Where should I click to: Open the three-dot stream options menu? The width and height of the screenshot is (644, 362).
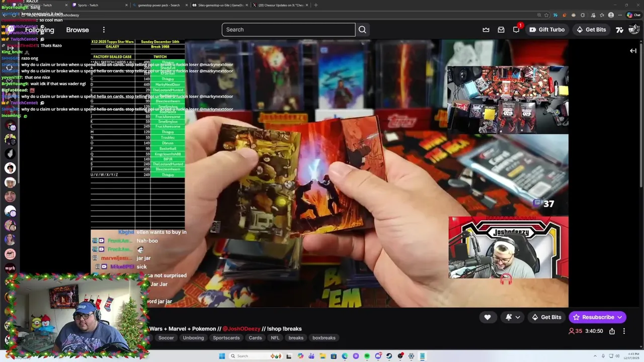[624, 331]
